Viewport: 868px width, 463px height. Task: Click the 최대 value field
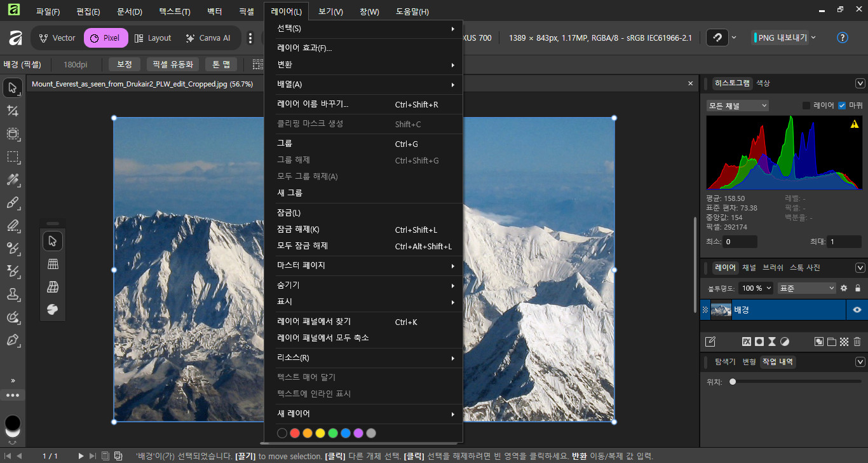844,242
